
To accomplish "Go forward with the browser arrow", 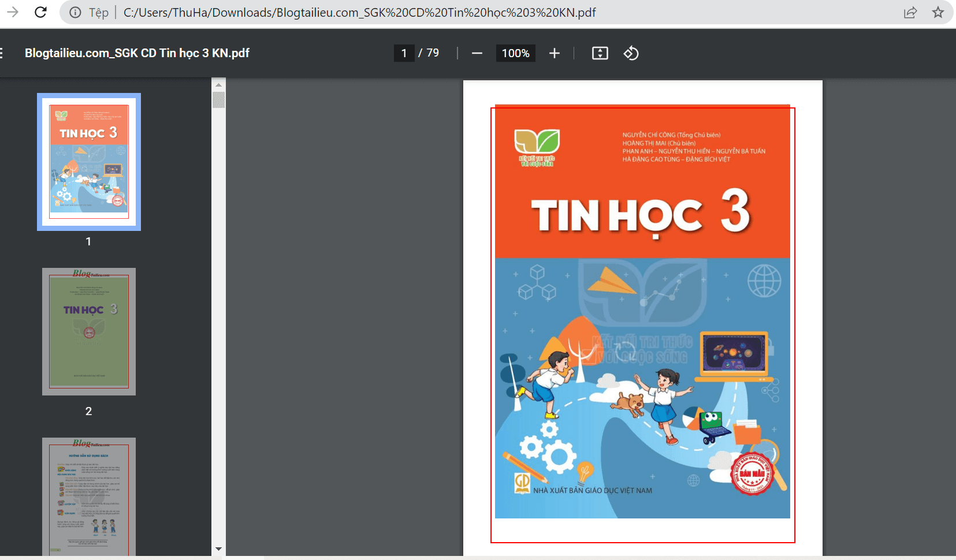I will click(13, 12).
